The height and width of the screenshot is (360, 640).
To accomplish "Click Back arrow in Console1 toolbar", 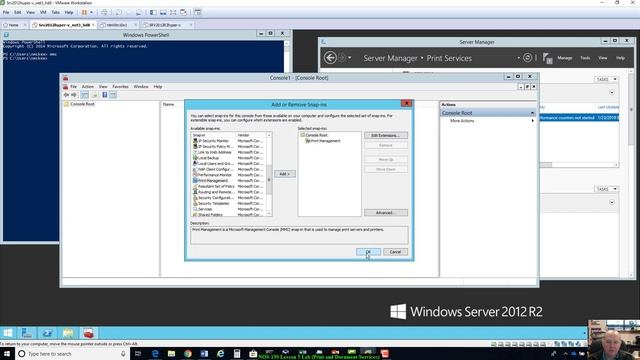I will coord(66,95).
